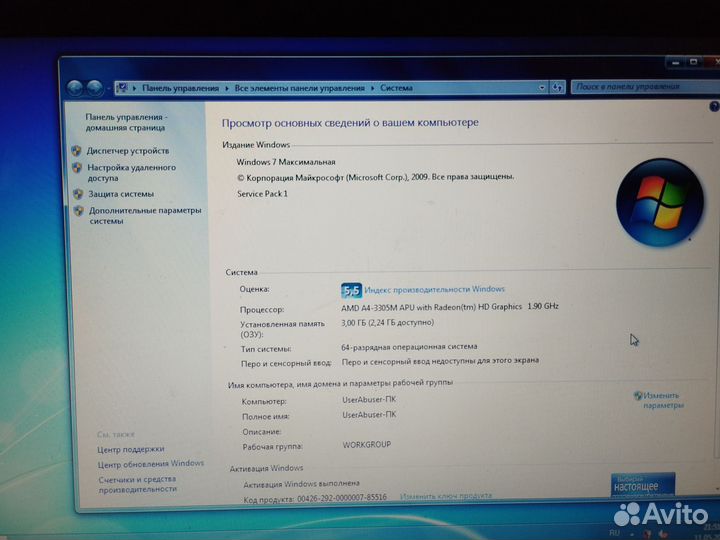The image size is (720, 540).
Task: Click the Перо и сенсорный ввод недоступны value
Action: [x=440, y=361]
